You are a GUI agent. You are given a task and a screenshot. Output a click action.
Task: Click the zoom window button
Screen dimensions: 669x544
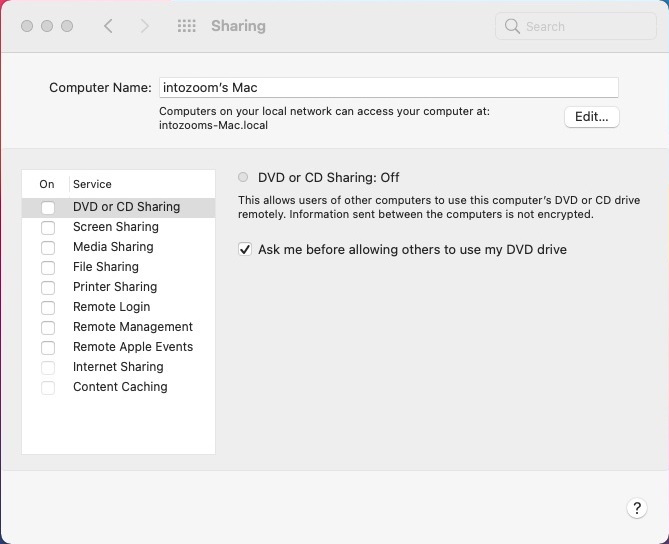point(67,26)
